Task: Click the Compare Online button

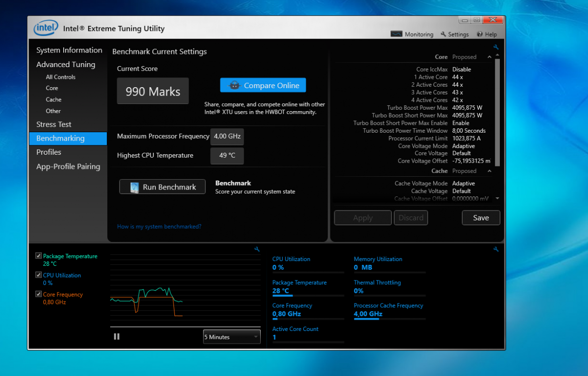Action: pos(263,85)
